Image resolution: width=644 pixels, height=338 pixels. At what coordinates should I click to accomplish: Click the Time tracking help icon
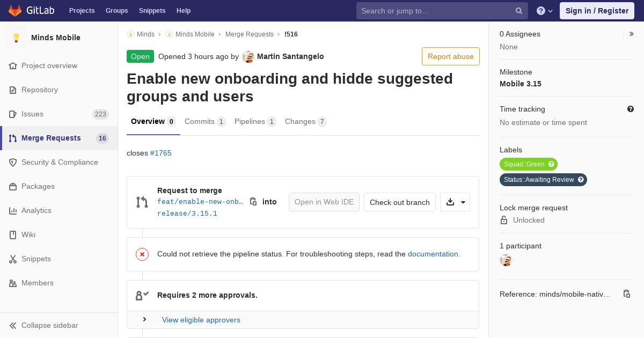631,109
